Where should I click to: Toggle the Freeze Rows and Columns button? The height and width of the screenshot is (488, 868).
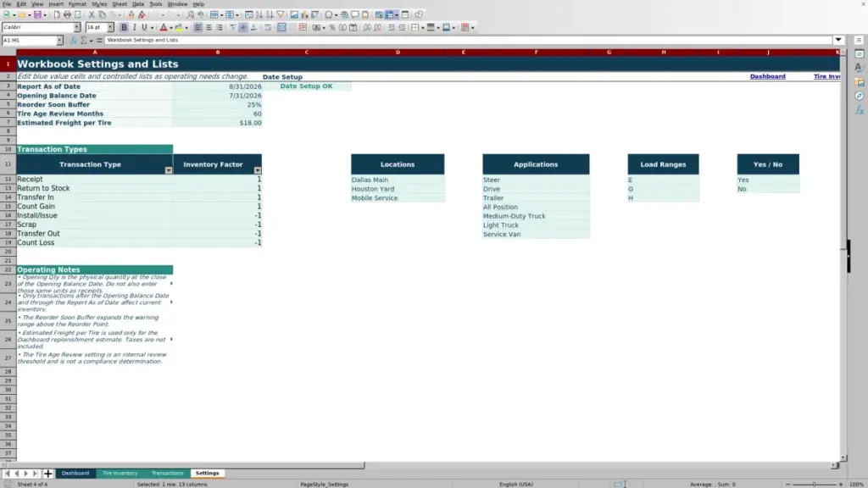[390, 15]
